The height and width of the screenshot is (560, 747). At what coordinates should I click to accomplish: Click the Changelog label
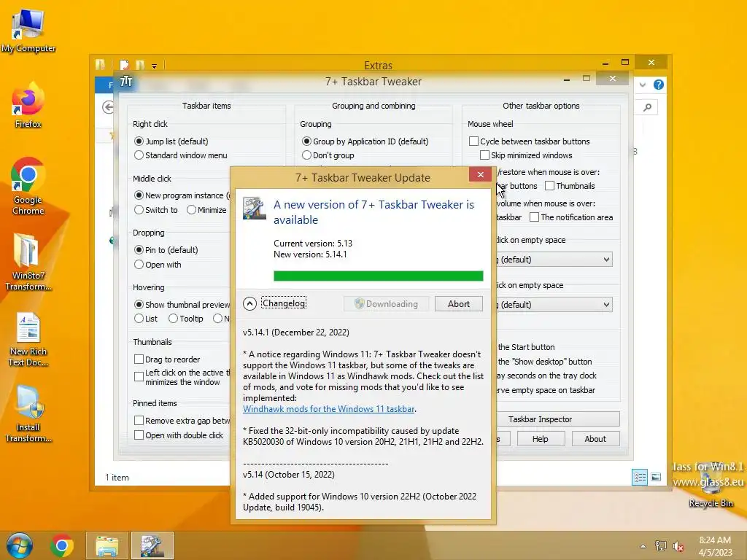284,303
